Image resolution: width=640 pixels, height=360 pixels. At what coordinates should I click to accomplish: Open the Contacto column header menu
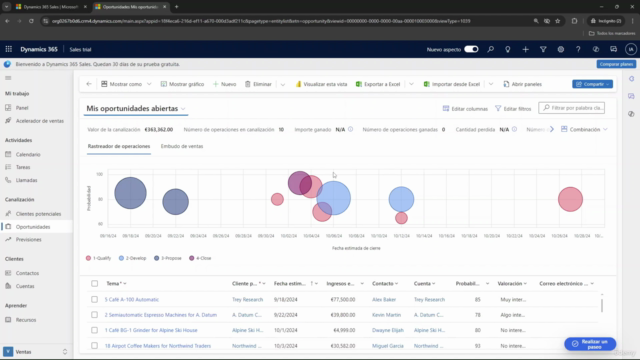pos(385,283)
